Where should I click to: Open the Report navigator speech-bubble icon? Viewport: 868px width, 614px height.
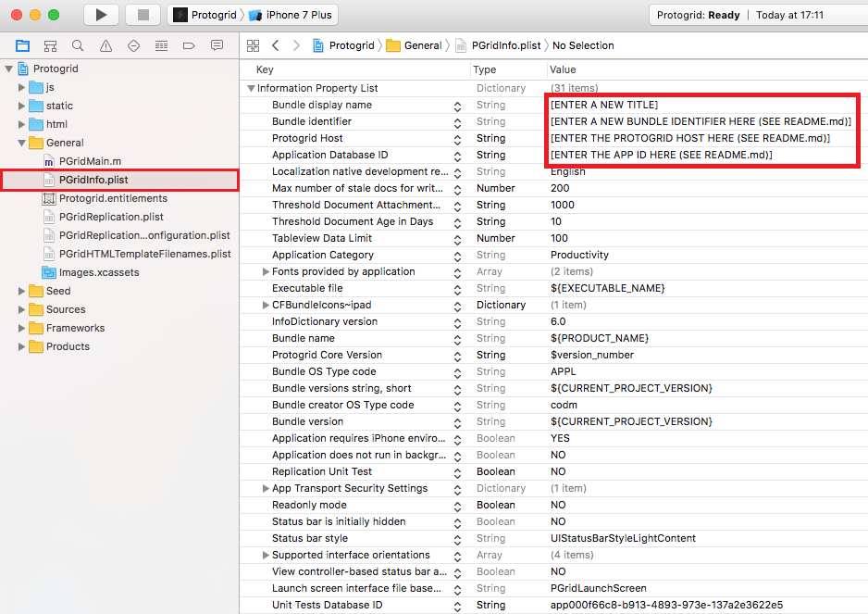tap(217, 45)
